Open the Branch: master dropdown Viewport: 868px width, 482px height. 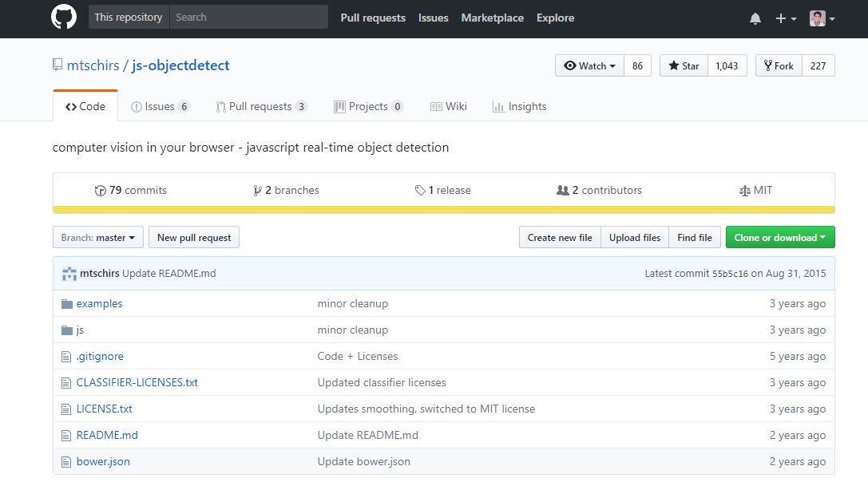tap(98, 237)
